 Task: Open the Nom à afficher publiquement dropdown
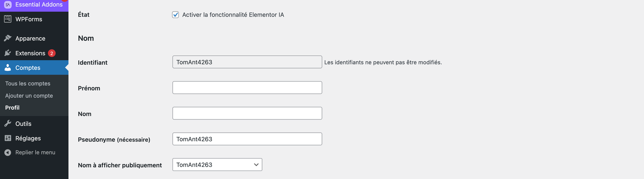pos(217,165)
